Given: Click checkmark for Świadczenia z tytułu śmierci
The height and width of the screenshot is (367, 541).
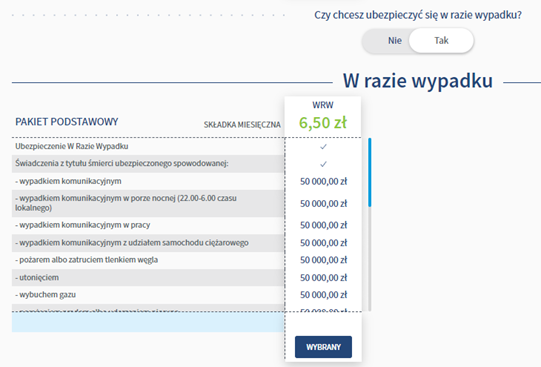Looking at the screenshot, I should coord(323,164).
